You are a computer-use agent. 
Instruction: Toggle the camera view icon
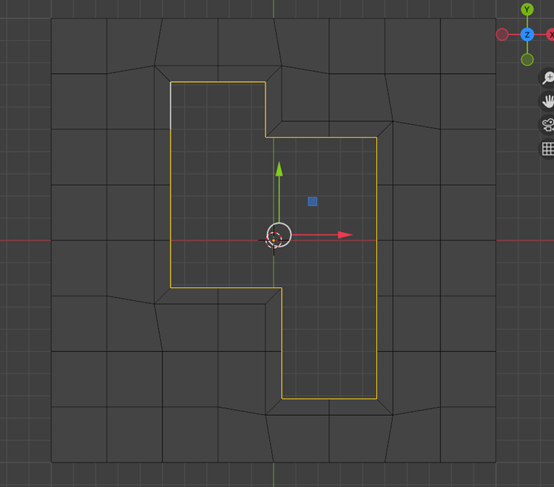[547, 125]
